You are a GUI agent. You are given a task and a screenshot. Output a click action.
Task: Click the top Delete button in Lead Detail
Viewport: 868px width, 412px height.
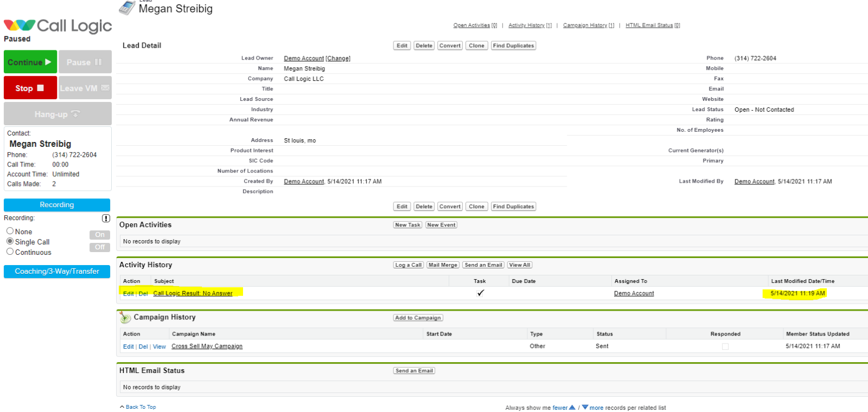pos(424,46)
